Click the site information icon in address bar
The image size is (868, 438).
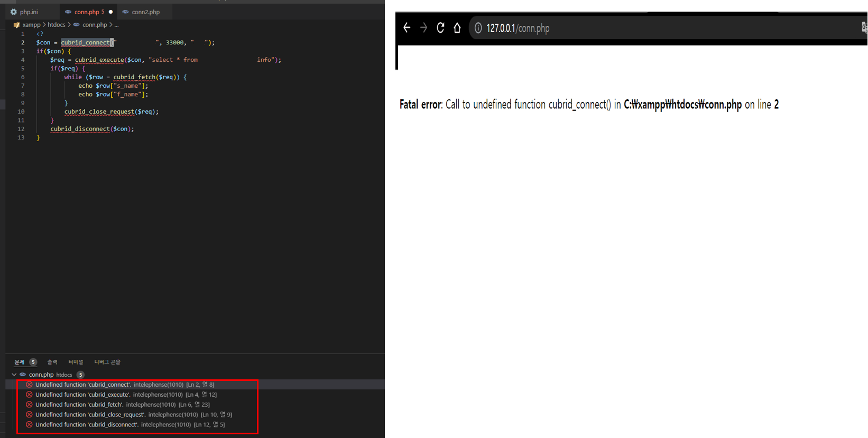pos(478,28)
